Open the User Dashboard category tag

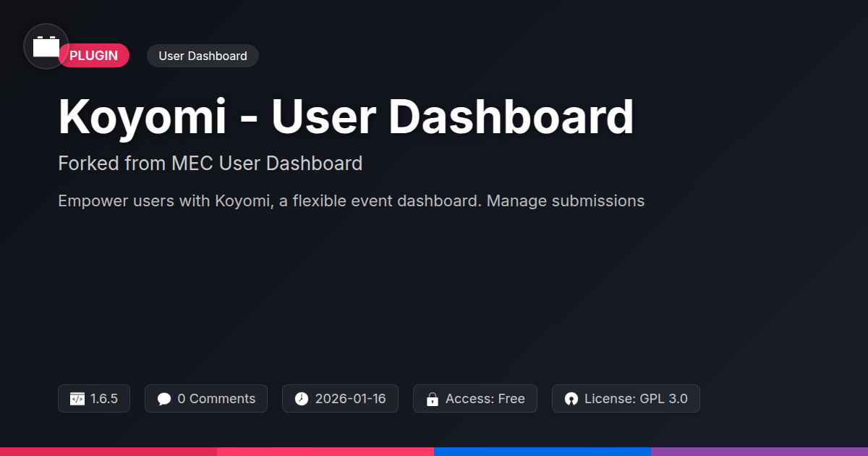tap(203, 56)
